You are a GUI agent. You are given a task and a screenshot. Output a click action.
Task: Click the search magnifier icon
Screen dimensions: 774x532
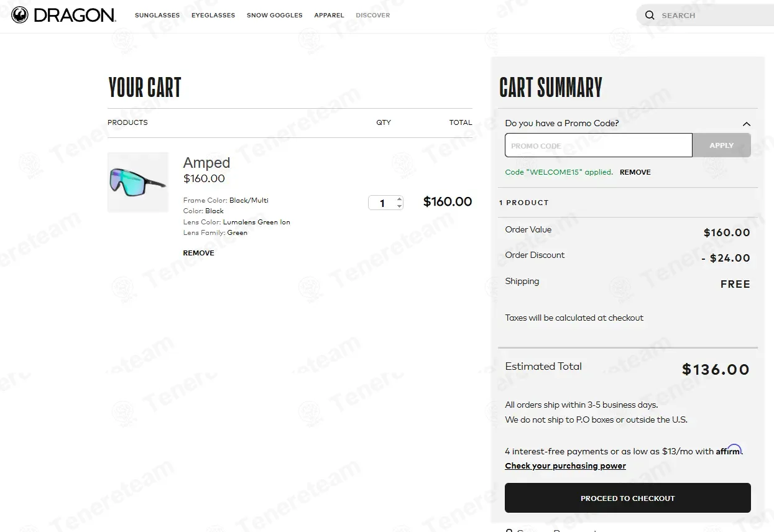point(650,16)
